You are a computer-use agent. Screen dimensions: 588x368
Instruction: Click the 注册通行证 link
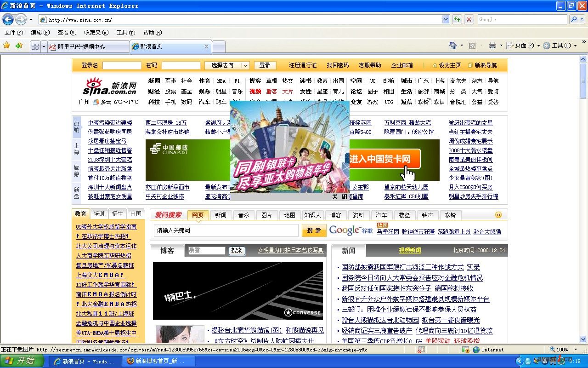coord(303,65)
